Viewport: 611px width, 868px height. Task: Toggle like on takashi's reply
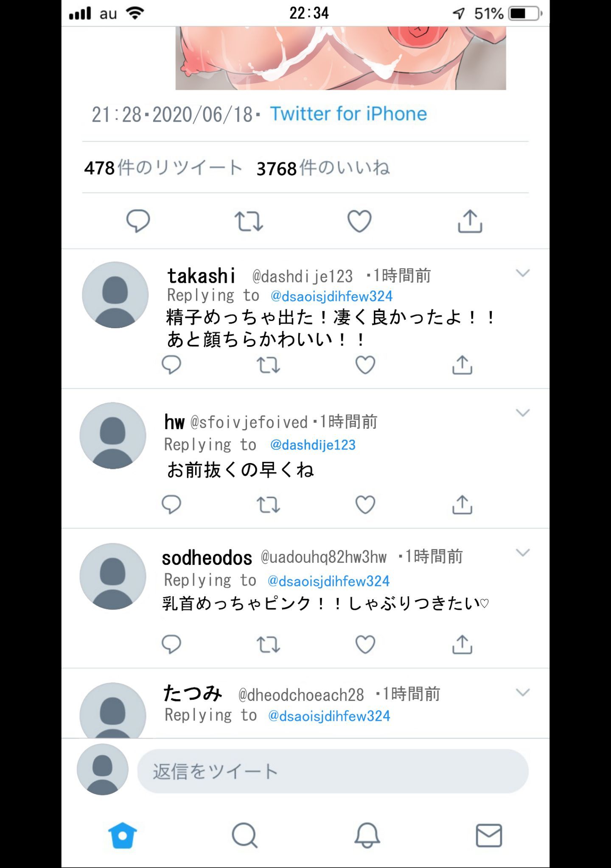(365, 365)
